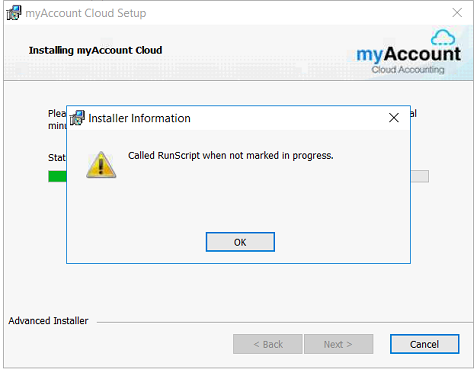
Task: Click the Installer Information title bar icon
Action: coord(77,118)
